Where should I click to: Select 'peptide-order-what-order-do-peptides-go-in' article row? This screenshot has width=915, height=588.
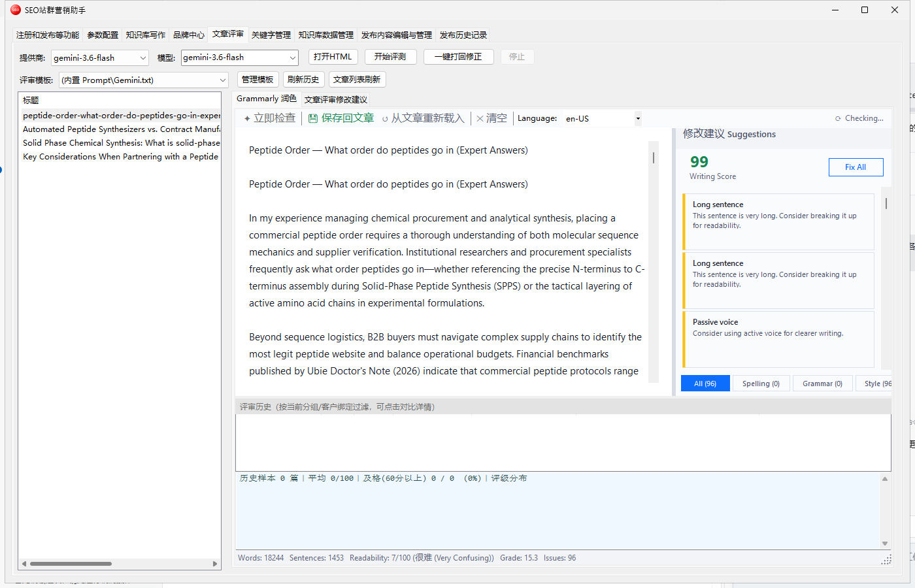click(122, 116)
